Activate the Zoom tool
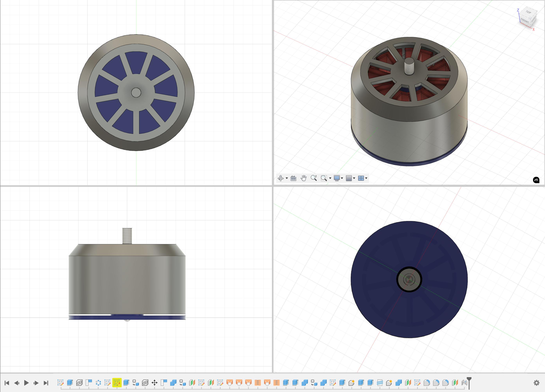Viewport: 545px width, 392px height. 314,178
